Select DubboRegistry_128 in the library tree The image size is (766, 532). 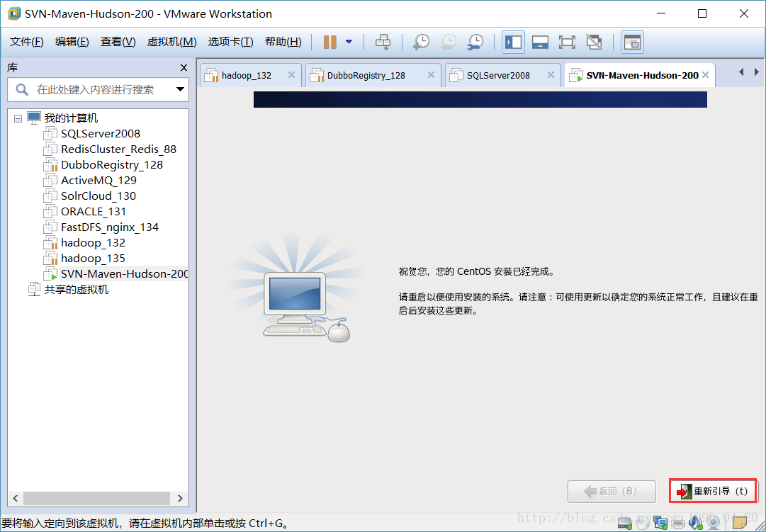(111, 165)
